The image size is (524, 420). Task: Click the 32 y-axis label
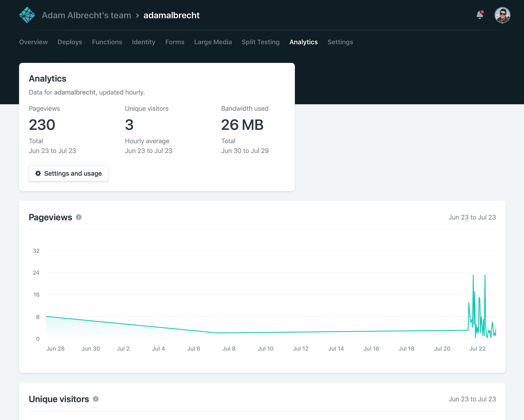[36, 251]
